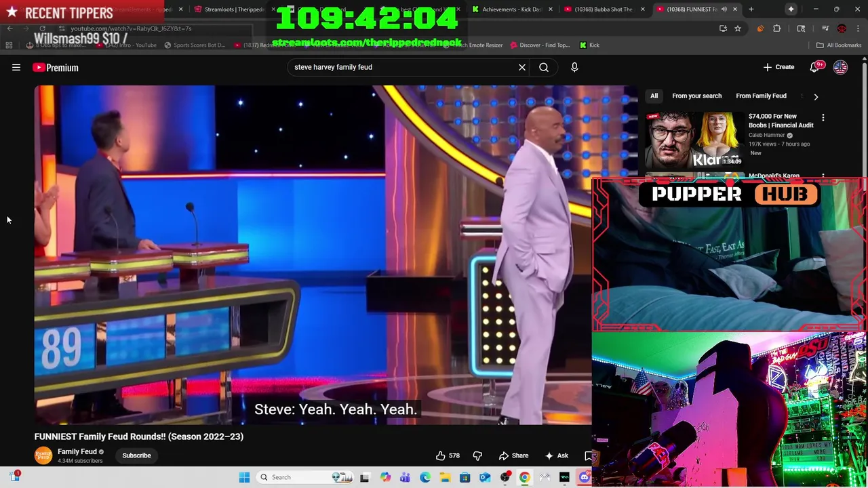Click the Chrome install app icon

(x=723, y=28)
